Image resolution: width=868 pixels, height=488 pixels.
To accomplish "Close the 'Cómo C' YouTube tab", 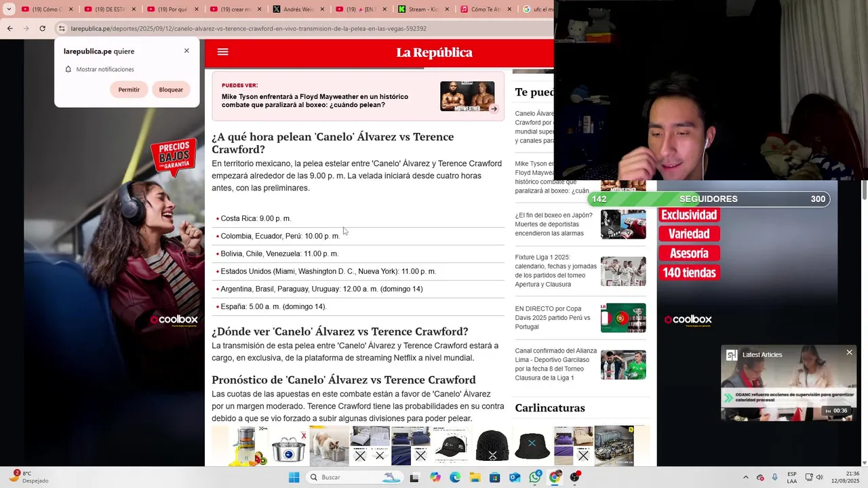I will point(71,9).
